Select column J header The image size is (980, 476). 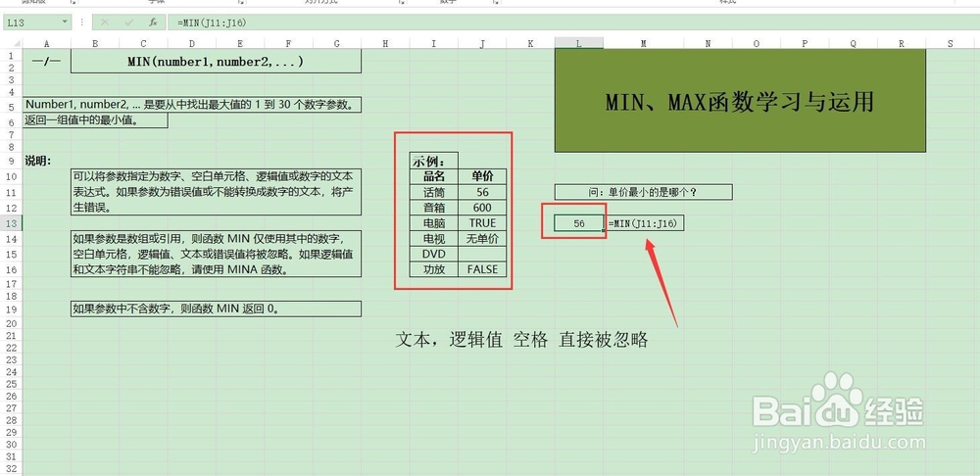[x=482, y=43]
